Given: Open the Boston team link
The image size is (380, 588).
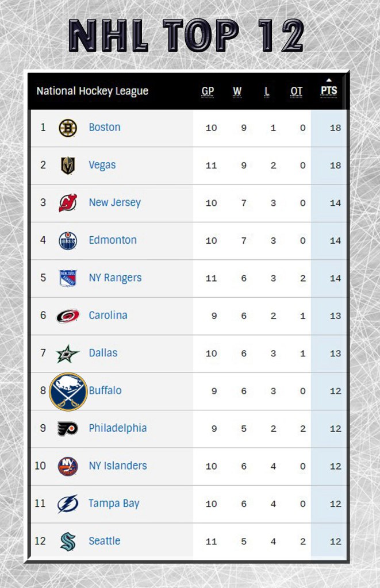Looking at the screenshot, I should pyautogui.click(x=105, y=127).
